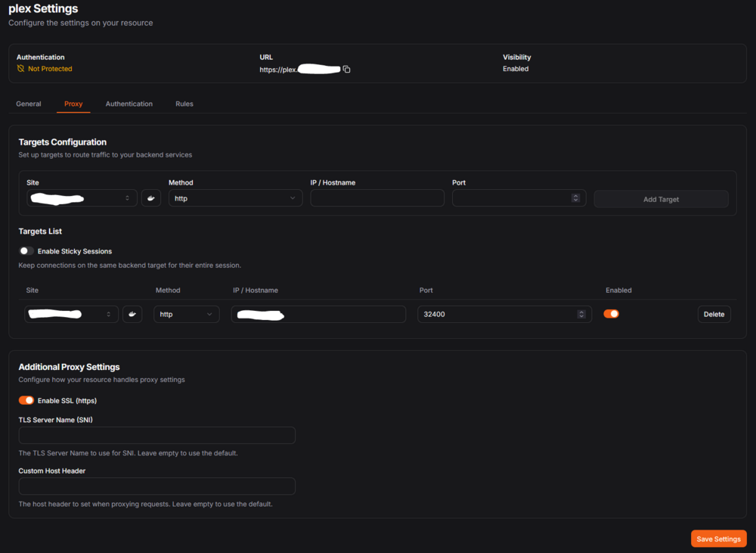
Task: Copy the plex URL with the copy icon
Action: click(x=346, y=70)
